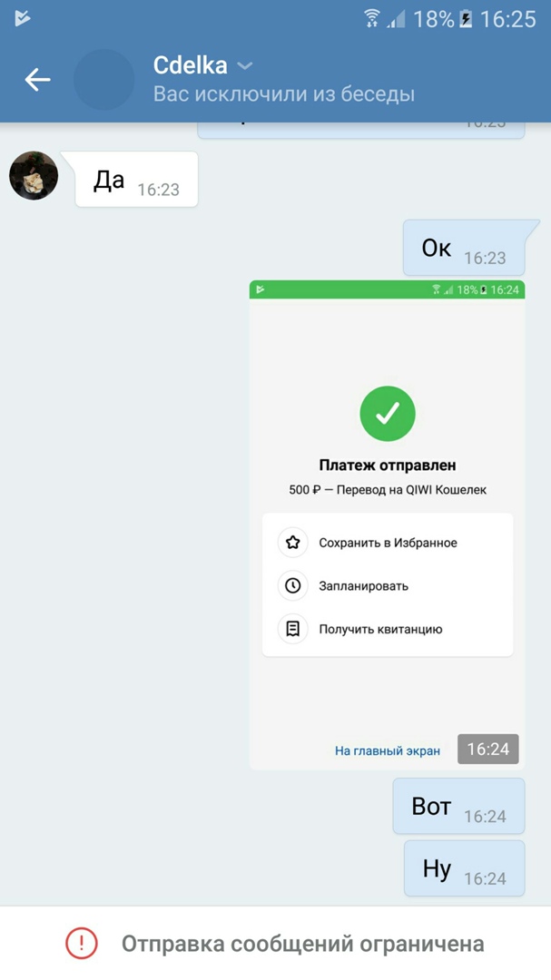The image size is (551, 980).
Task: Select the Да message bubble
Action: 136,180
